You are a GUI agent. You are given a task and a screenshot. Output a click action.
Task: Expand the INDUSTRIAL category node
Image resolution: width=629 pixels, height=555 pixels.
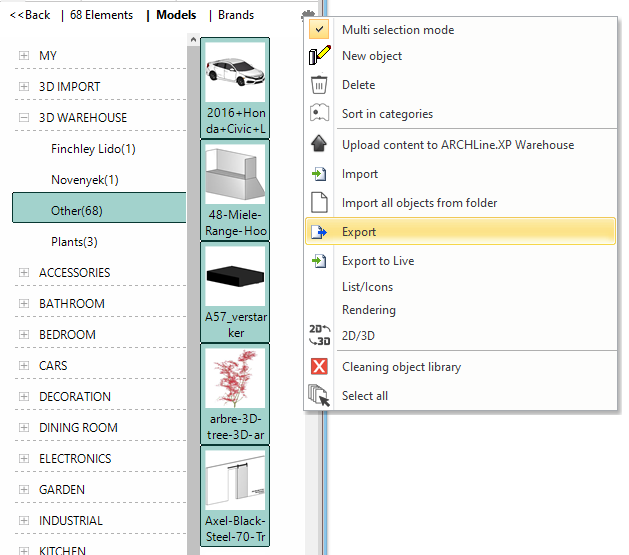click(24, 521)
